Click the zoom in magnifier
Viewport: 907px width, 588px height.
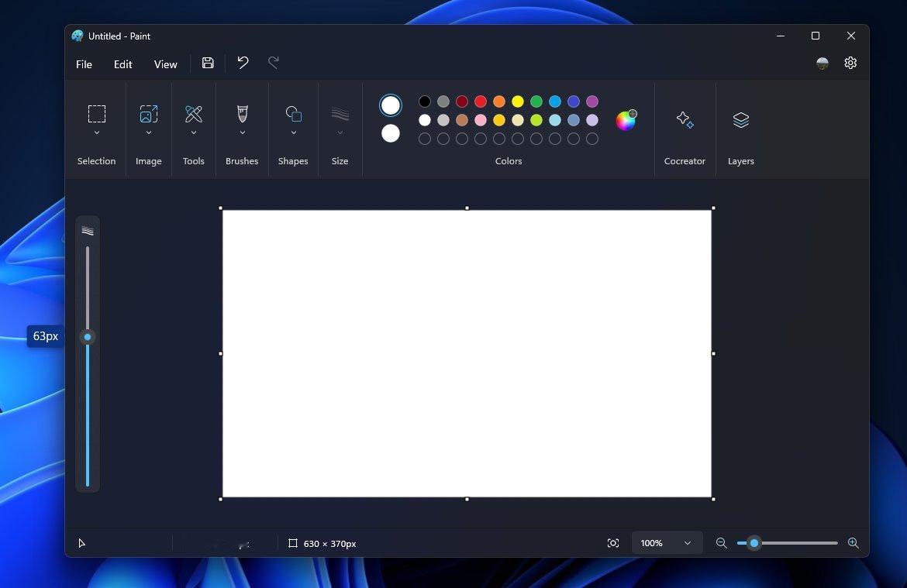pos(854,543)
